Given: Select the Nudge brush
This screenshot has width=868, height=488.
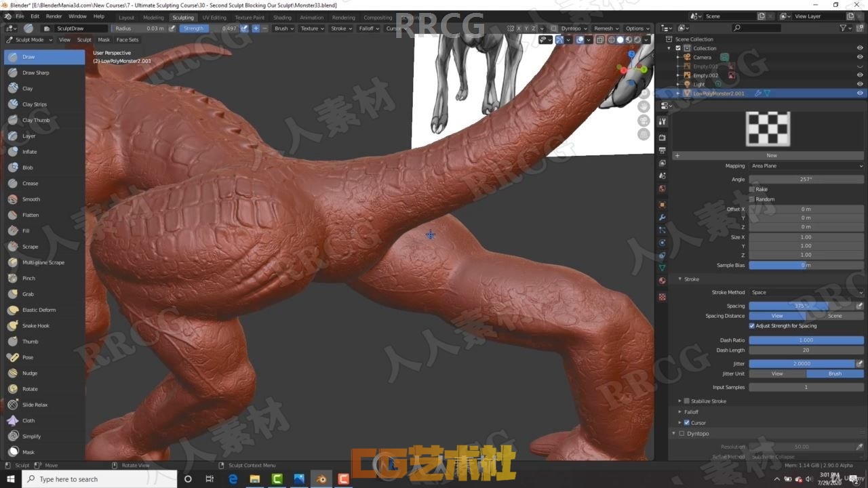Looking at the screenshot, I should 44,373.
